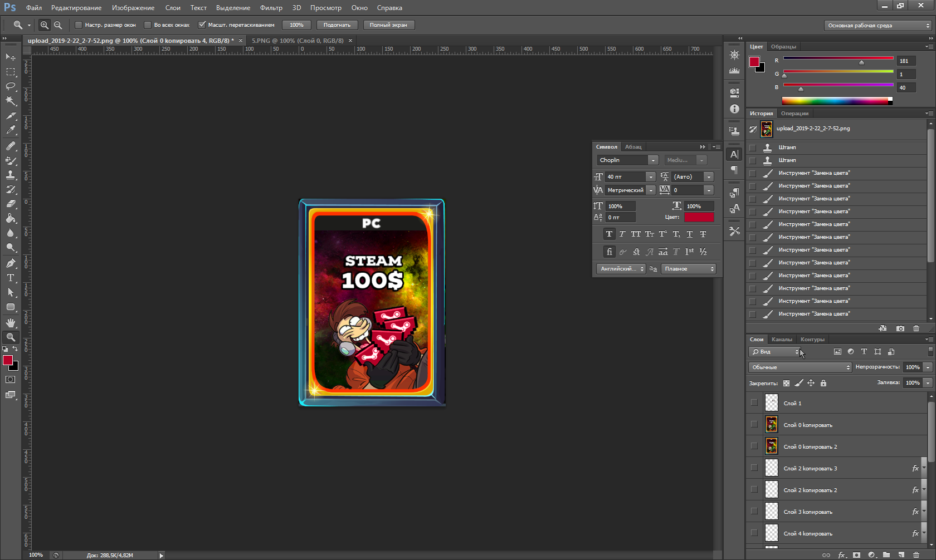
Task: Select the Horizontal Type tool
Action: coord(11,277)
